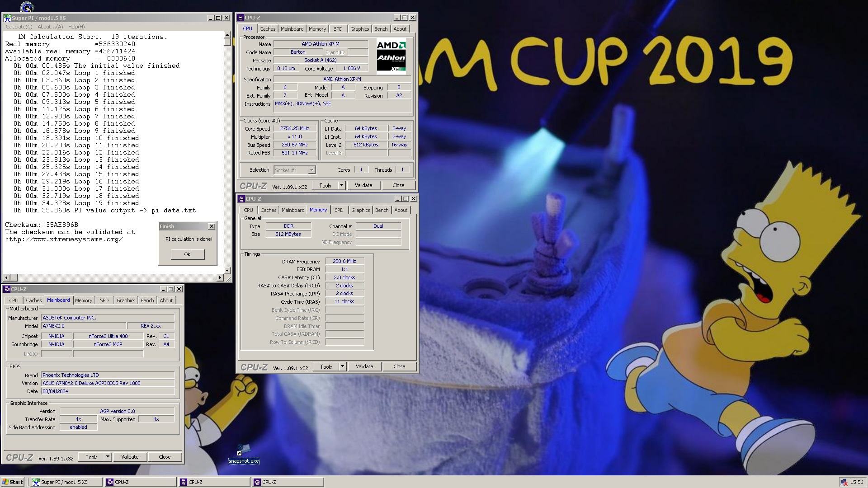This screenshot has height=488, width=868.
Task: Click Validate in CPU tab window
Action: 363,185
